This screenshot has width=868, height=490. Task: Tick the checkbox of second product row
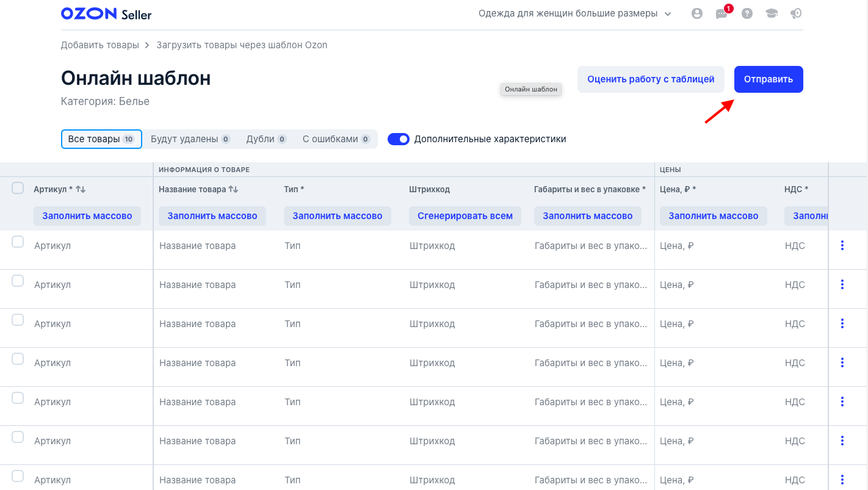coord(18,281)
